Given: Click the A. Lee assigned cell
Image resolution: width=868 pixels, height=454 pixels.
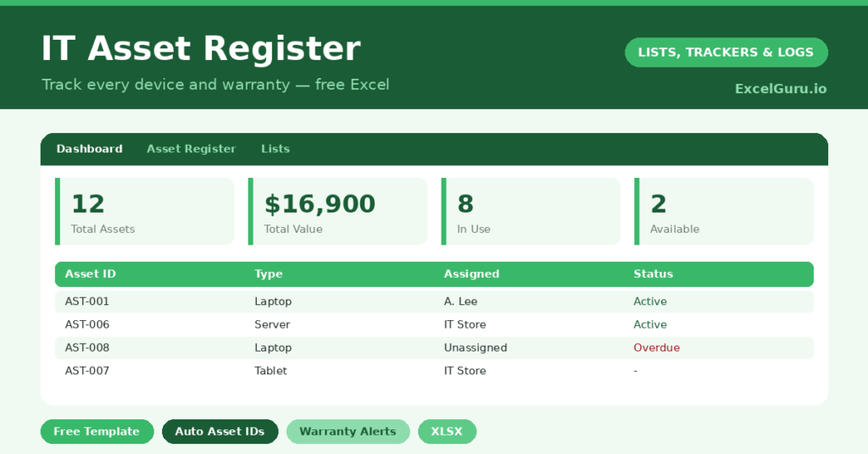Looking at the screenshot, I should (460, 302).
